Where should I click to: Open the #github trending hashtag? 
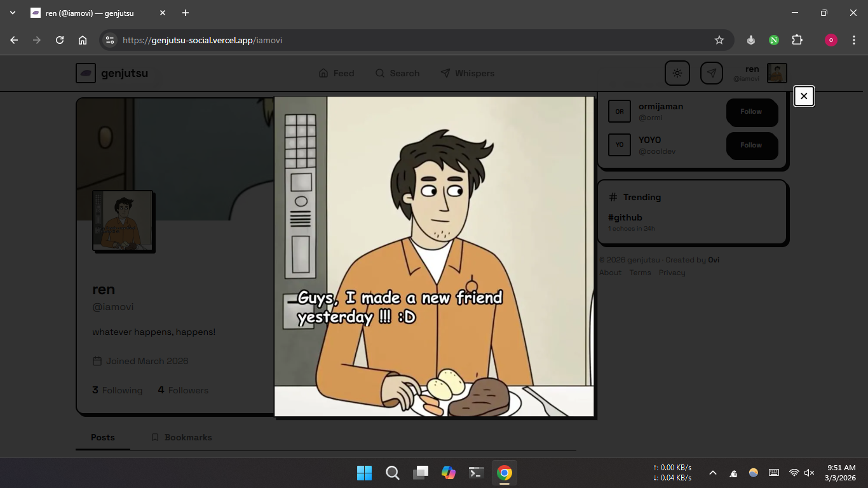click(625, 217)
